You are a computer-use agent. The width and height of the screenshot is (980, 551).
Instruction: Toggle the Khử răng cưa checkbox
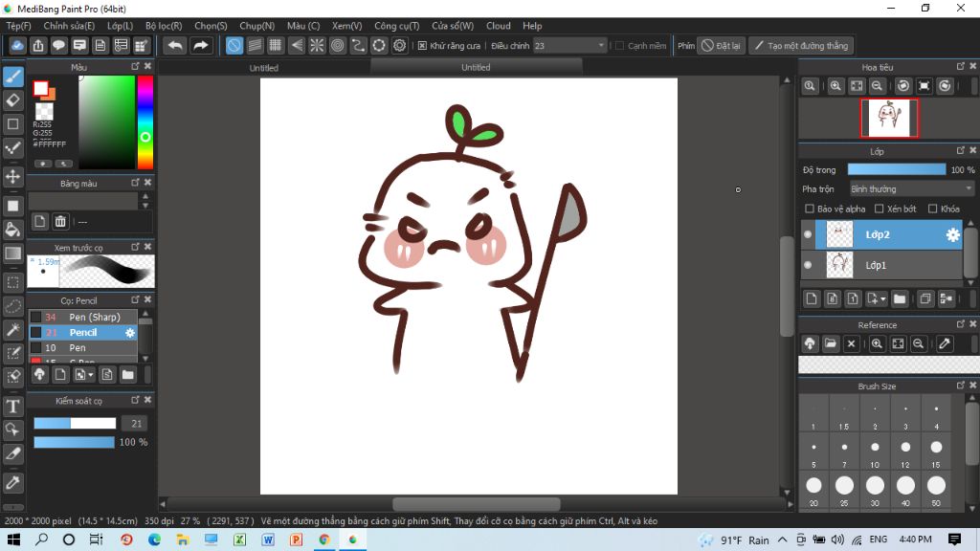422,46
